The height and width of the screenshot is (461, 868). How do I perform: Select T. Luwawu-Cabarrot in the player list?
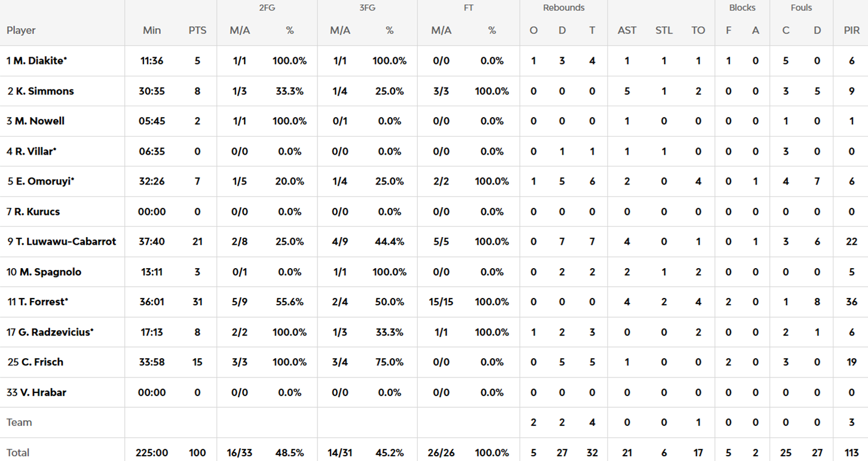(x=66, y=242)
